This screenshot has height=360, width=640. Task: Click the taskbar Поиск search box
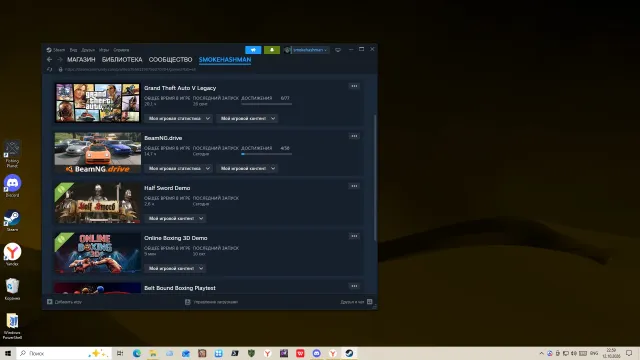tap(64, 353)
